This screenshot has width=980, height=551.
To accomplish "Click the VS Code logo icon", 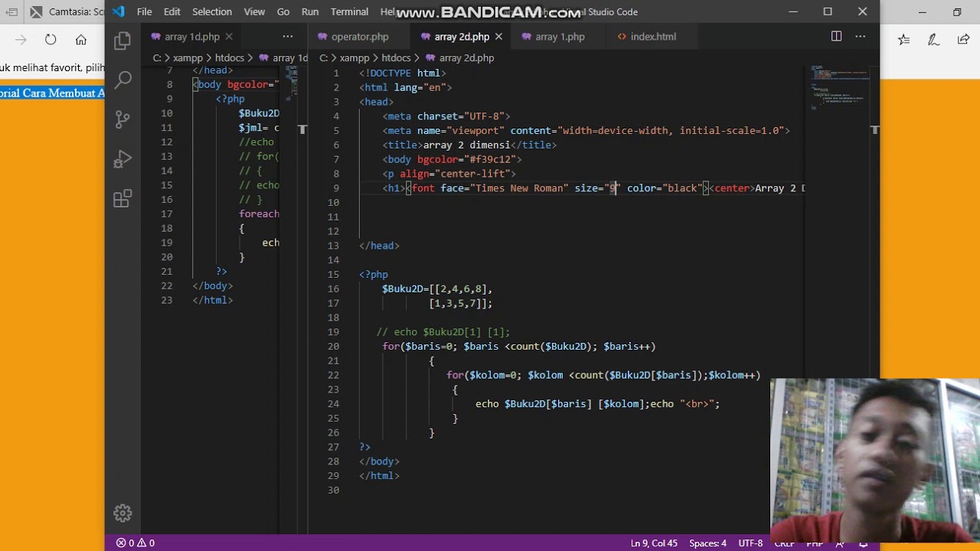I will [118, 11].
